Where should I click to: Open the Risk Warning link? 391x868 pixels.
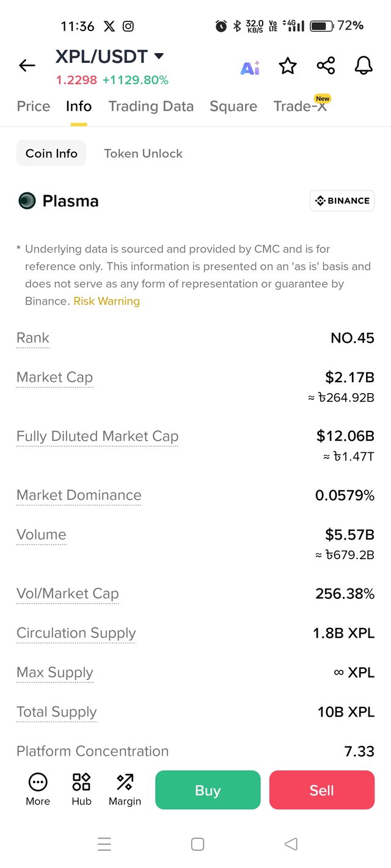[x=106, y=301]
